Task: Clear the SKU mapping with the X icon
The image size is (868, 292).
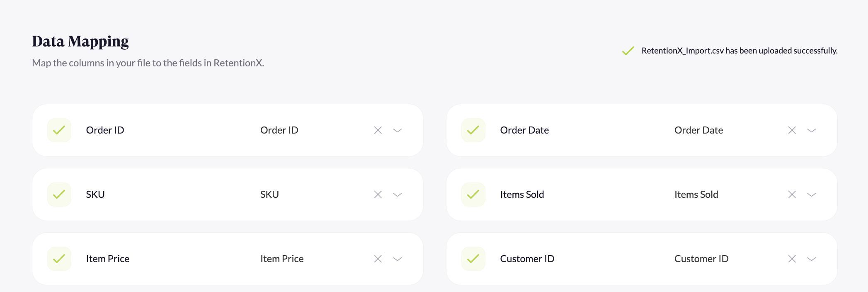Action: [x=378, y=194]
